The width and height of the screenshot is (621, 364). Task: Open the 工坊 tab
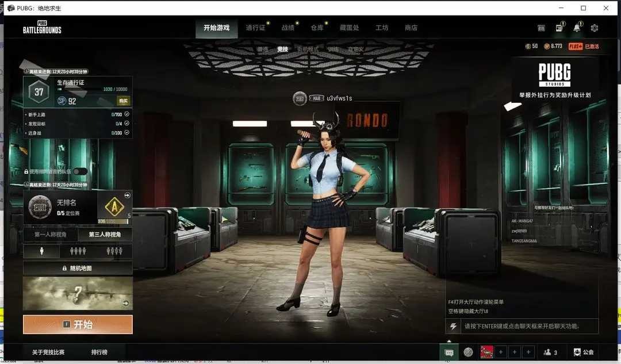tap(382, 28)
